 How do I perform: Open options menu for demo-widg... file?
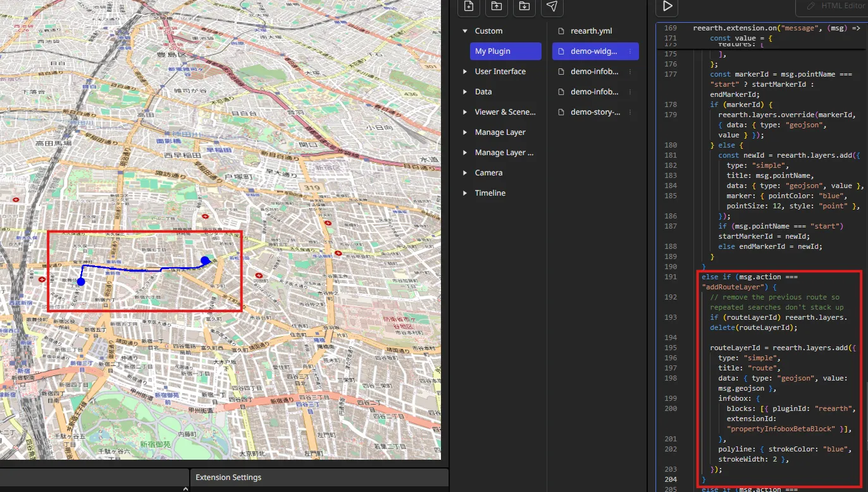tap(630, 51)
